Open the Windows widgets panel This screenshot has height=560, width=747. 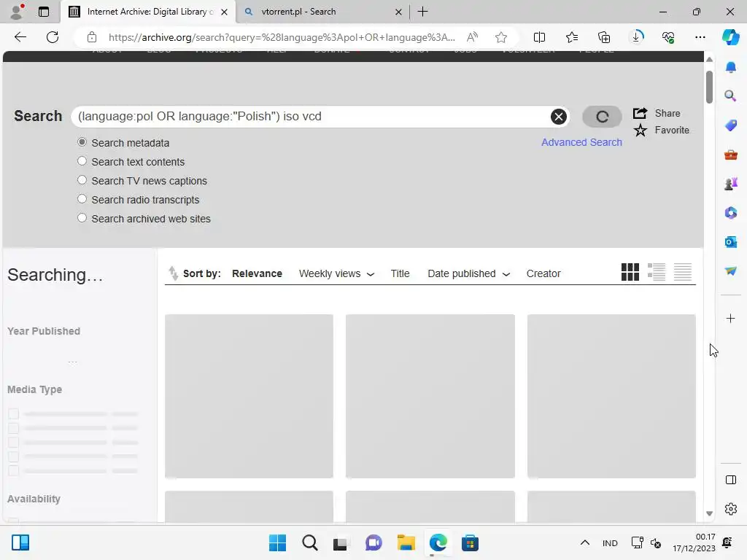pos(20,542)
